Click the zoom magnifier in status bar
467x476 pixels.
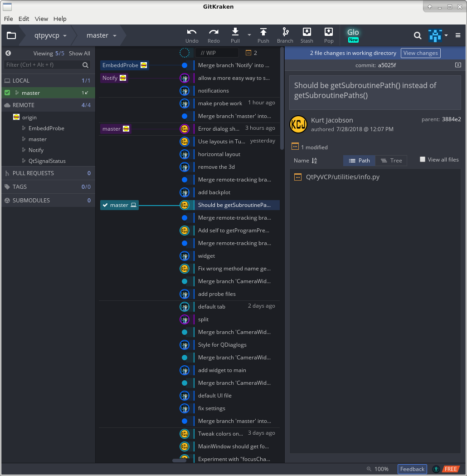pyautogui.click(x=369, y=469)
